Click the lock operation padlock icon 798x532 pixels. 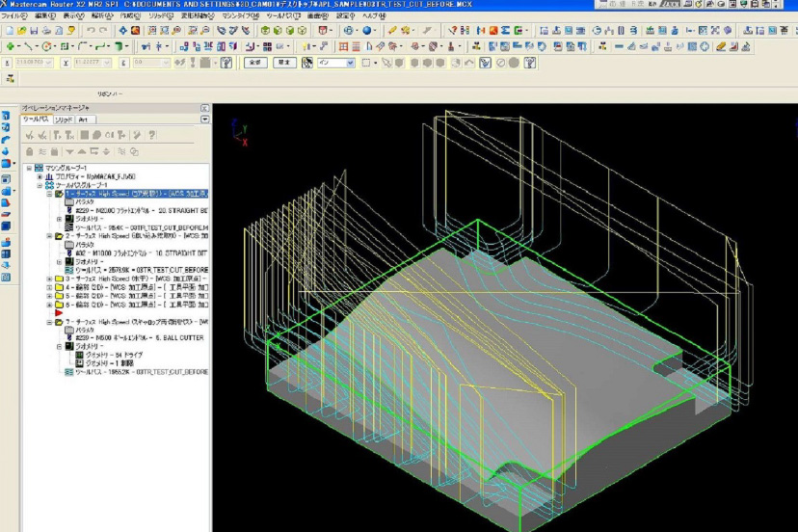tap(30, 151)
